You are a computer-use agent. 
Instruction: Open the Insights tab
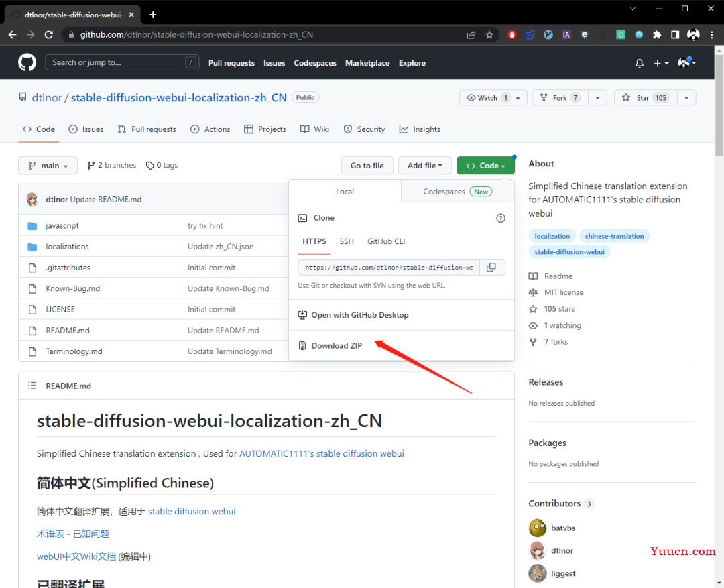(420, 129)
